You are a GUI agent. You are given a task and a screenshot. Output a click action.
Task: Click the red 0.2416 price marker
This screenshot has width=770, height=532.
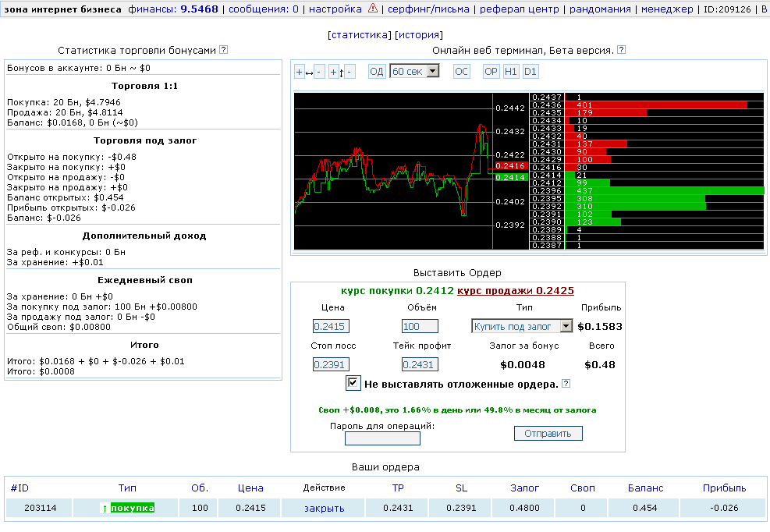tap(511, 166)
